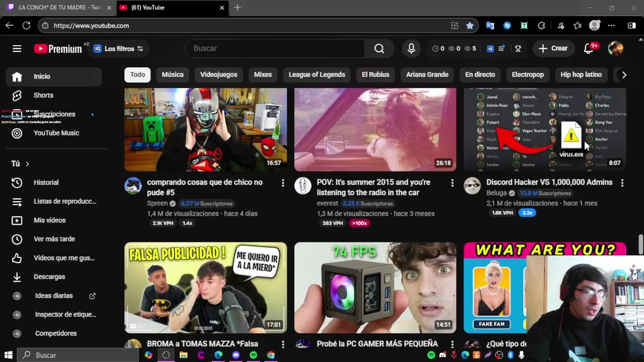The width and height of the screenshot is (644, 362).
Task: Select the Videojuegos filter chip
Action: [219, 74]
